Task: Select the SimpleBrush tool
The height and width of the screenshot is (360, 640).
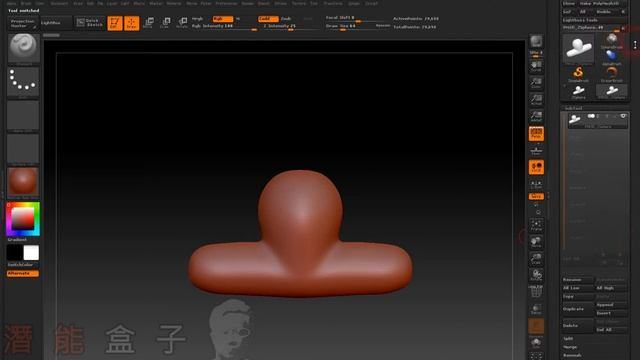Action: [x=578, y=74]
